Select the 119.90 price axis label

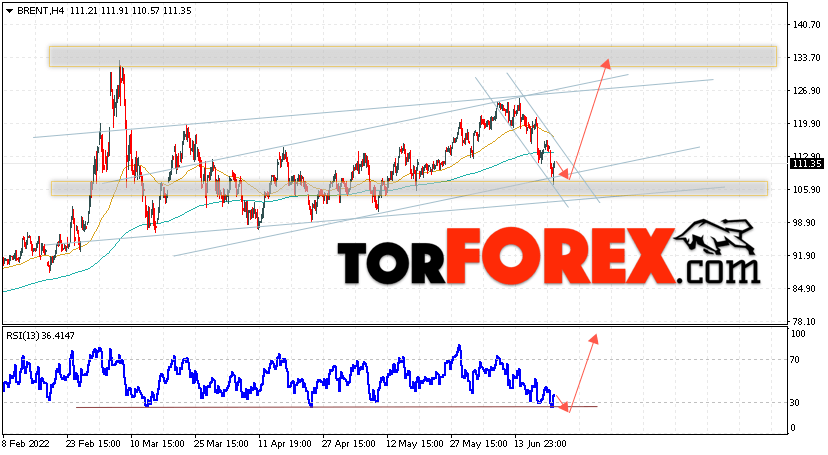tap(806, 124)
